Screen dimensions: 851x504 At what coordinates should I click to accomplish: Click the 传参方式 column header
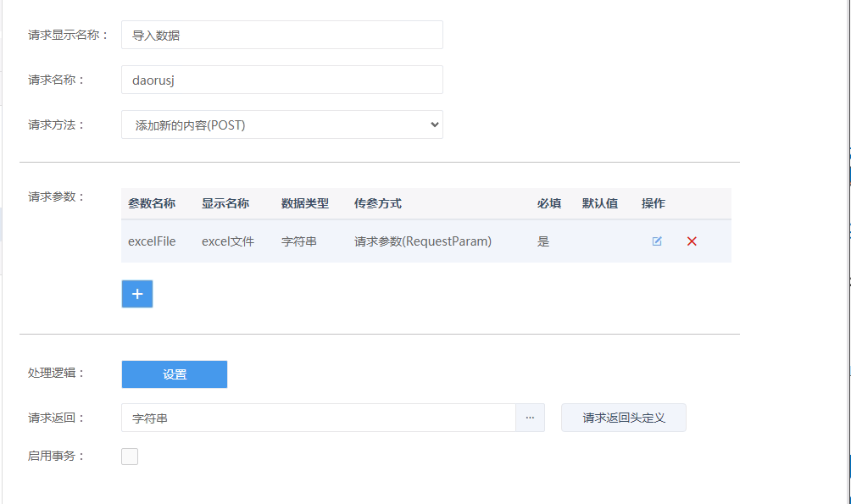tap(378, 203)
